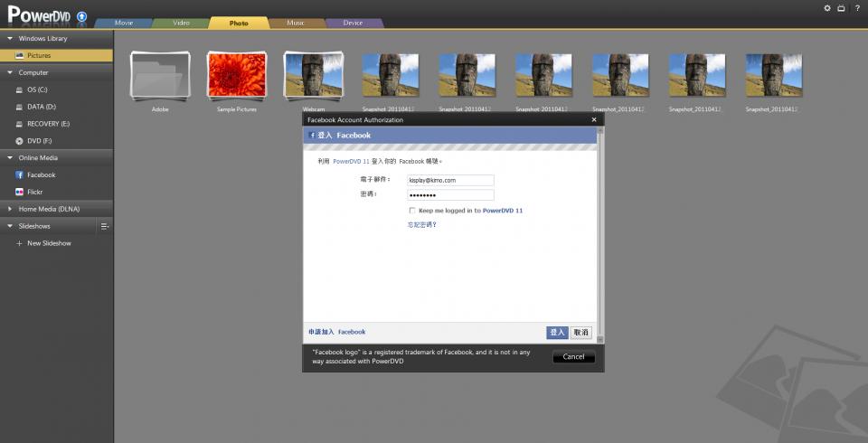Select the first Snapshot statue image thumbnail
Viewport: 868px width, 443px height.
pyautogui.click(x=391, y=75)
